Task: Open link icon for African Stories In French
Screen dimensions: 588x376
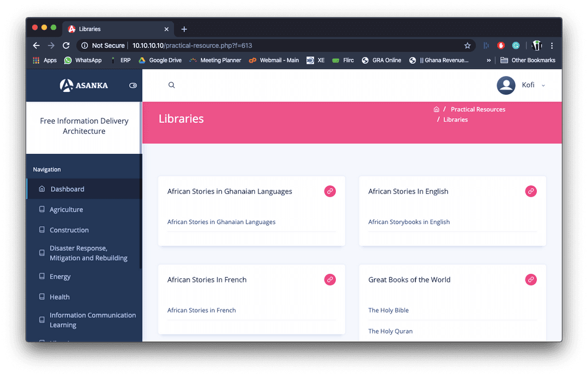Action: pos(330,280)
